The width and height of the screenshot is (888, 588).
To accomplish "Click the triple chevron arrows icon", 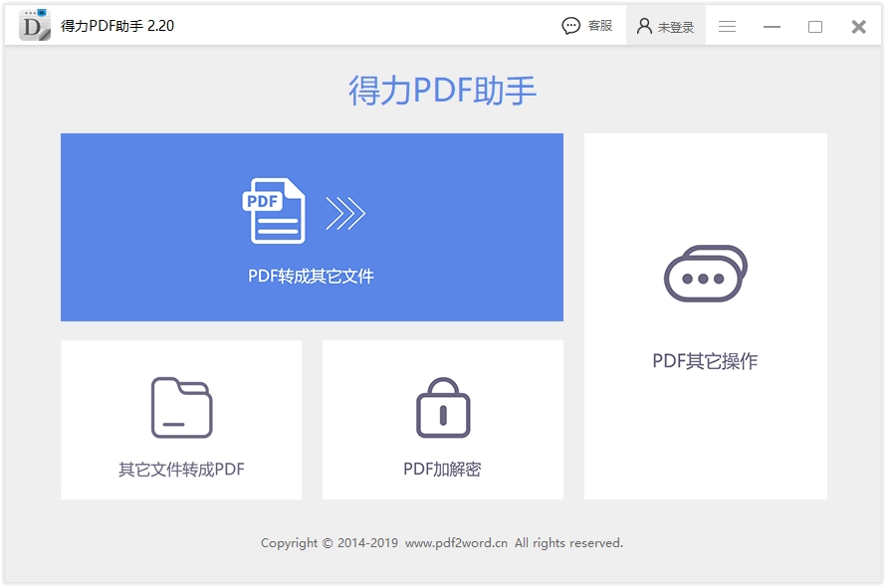I will (x=345, y=213).
